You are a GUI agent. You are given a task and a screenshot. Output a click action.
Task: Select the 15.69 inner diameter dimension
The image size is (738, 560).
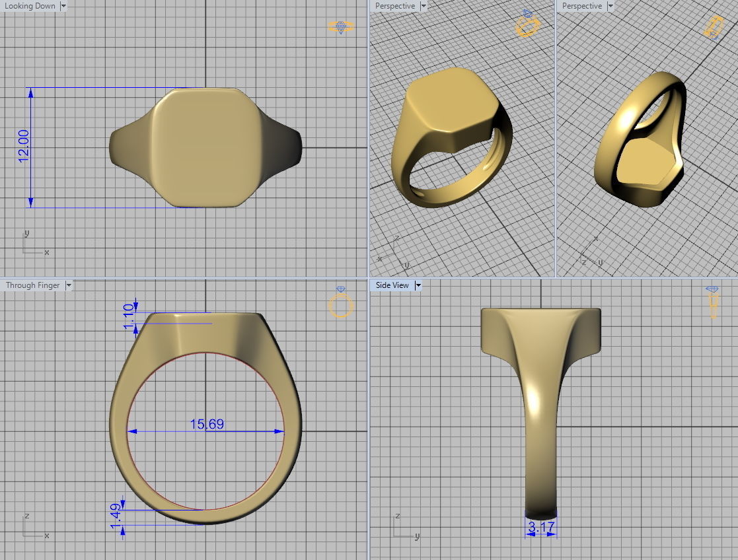pyautogui.click(x=207, y=424)
